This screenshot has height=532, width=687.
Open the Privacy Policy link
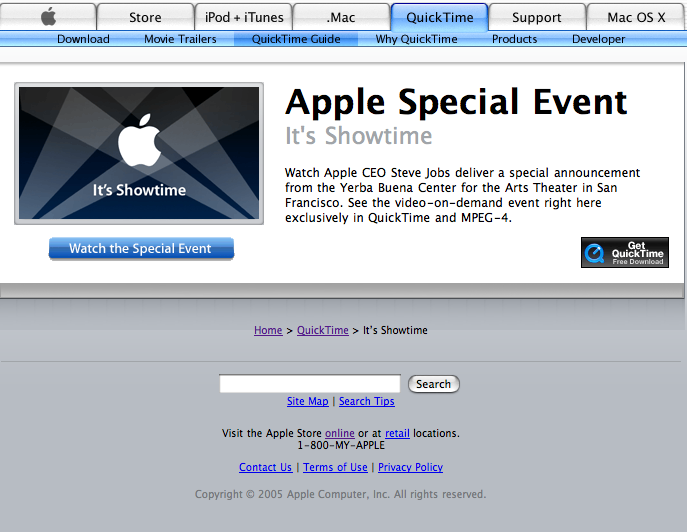click(x=410, y=467)
